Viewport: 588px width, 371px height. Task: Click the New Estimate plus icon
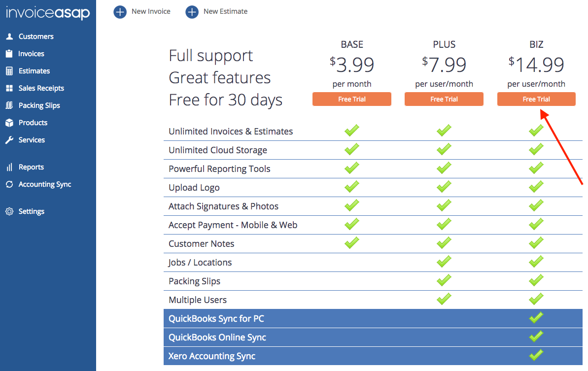[192, 12]
